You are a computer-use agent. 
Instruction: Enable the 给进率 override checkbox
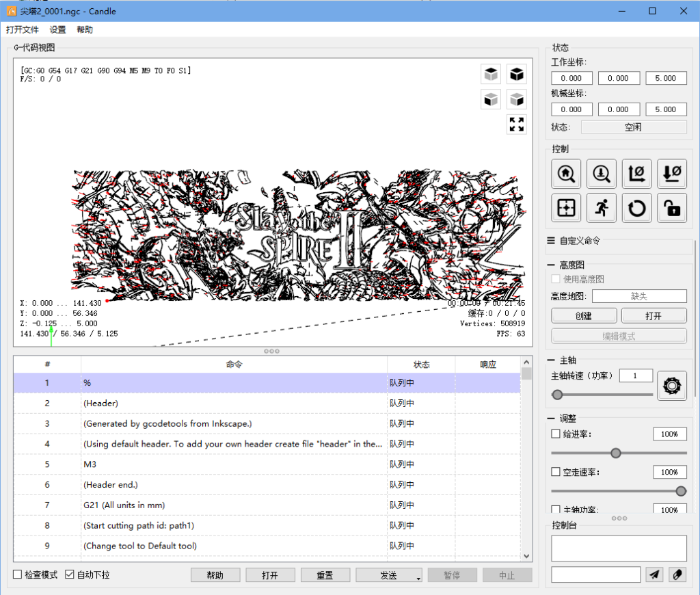(556, 434)
